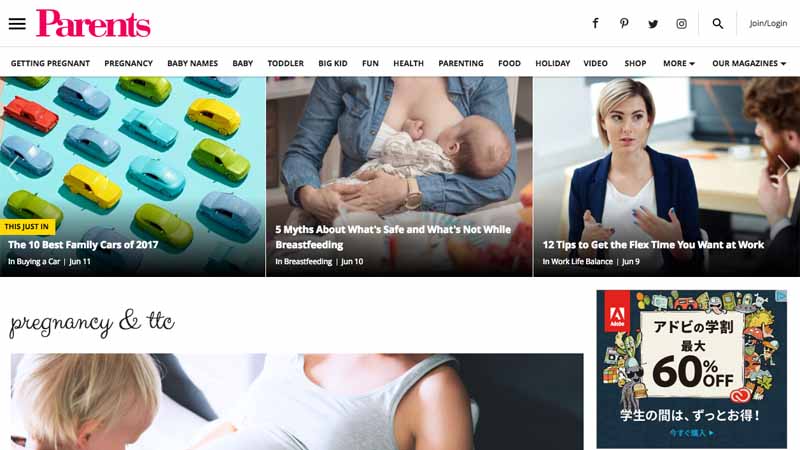The image size is (800, 450).
Task: Open the 10 Best Family Cars article
Action: tap(83, 244)
